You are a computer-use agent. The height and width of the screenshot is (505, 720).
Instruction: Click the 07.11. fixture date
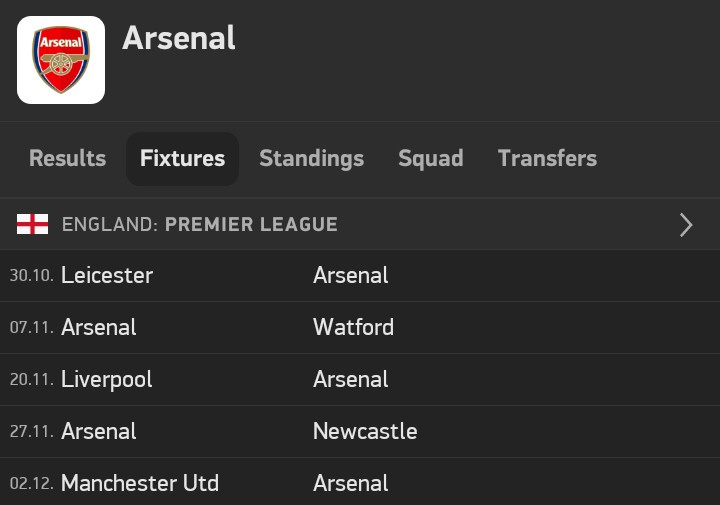click(x=32, y=328)
